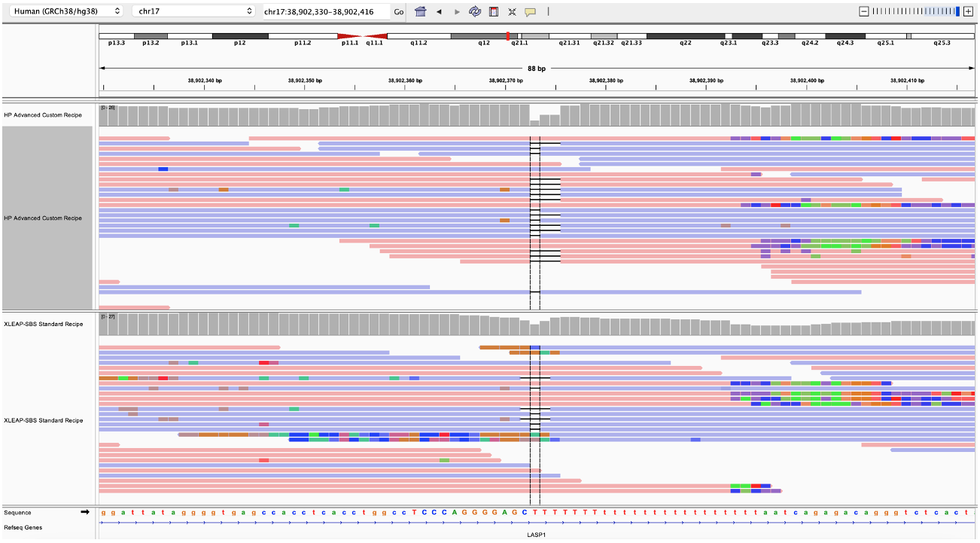Click the Home genome view icon
The height and width of the screenshot is (543, 980).
(421, 12)
